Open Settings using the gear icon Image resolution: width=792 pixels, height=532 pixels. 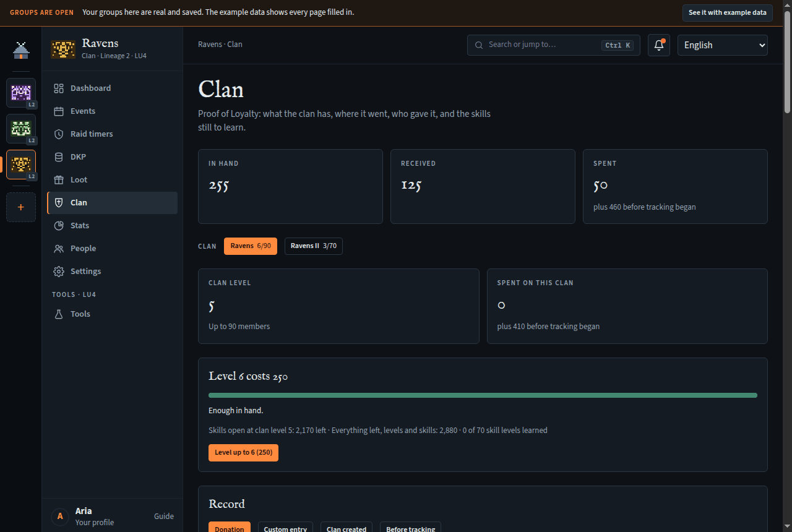point(59,272)
